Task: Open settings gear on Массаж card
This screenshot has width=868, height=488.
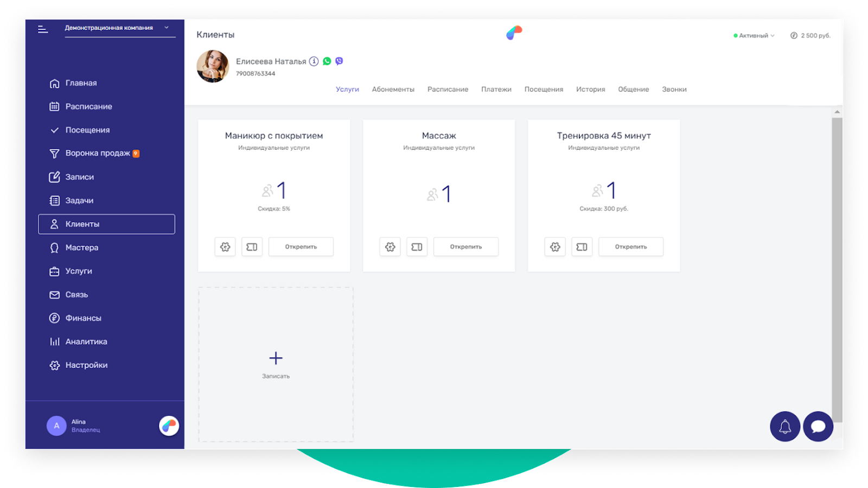Action: point(390,247)
